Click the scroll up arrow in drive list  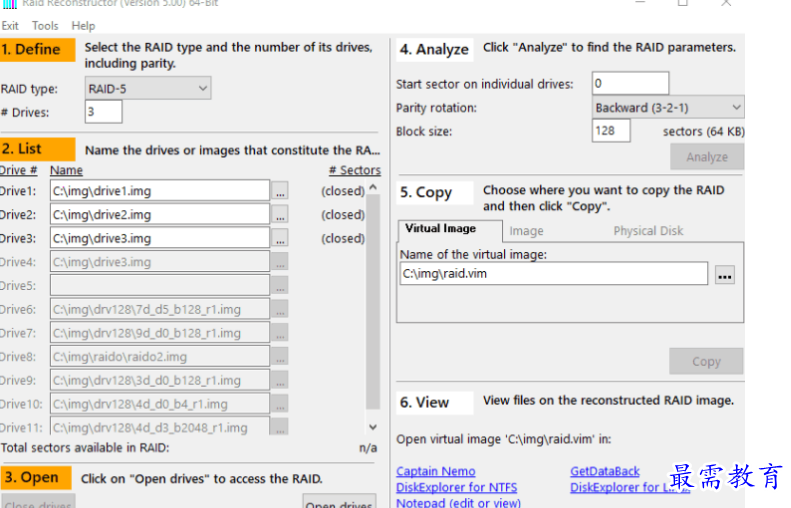pyautogui.click(x=373, y=187)
